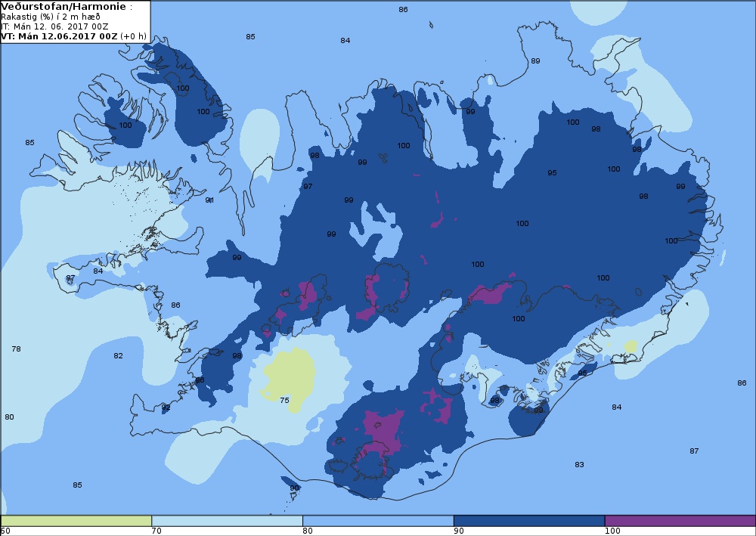
Task: Click the "(+0 h)" forecast offset text
Action: (133, 36)
